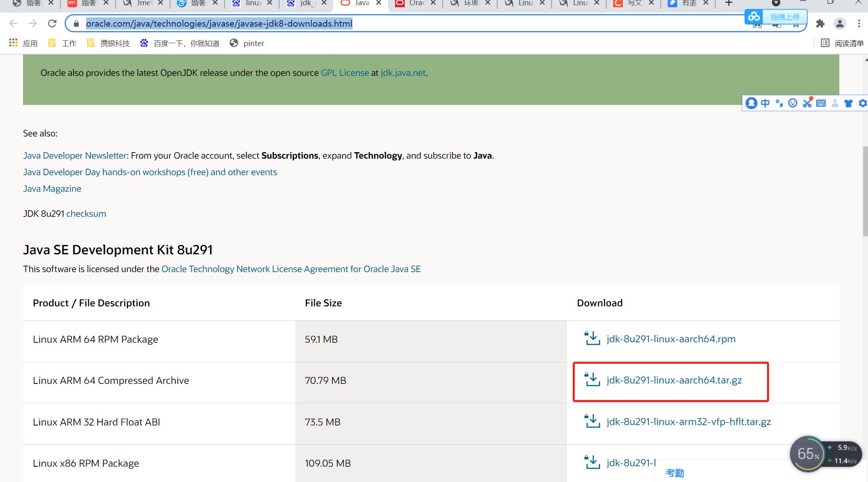Click the lock icon in address bar
Image resolution: width=868 pixels, height=482 pixels.
click(x=76, y=24)
